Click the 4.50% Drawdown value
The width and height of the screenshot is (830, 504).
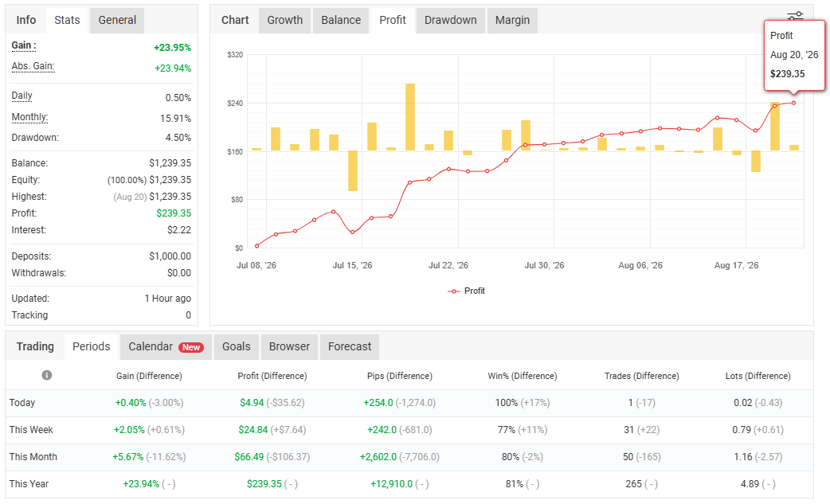coord(178,138)
